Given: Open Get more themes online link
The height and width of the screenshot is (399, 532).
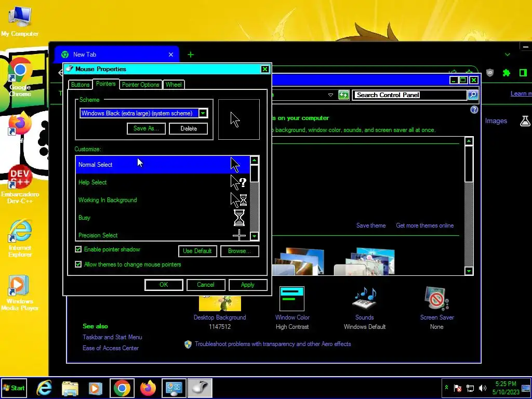Looking at the screenshot, I should coord(425,225).
